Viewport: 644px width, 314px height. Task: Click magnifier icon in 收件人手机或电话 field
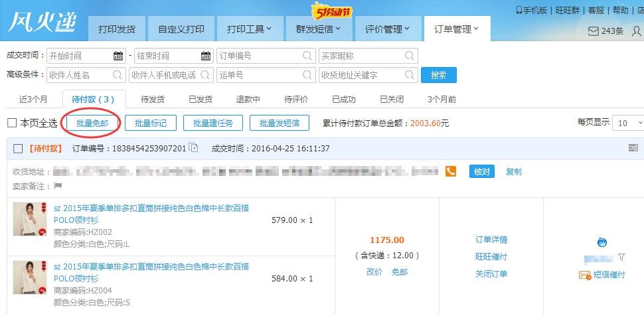[205, 75]
